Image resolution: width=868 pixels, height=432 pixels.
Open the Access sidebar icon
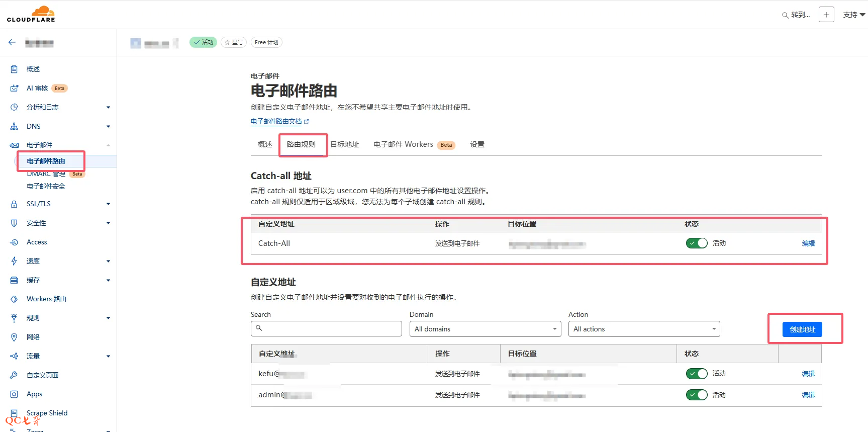(14, 242)
